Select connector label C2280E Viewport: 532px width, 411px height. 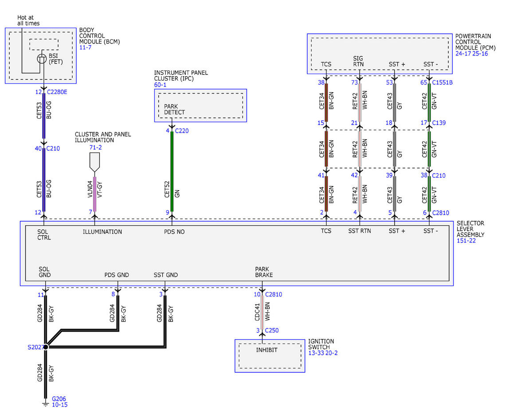(x=57, y=92)
